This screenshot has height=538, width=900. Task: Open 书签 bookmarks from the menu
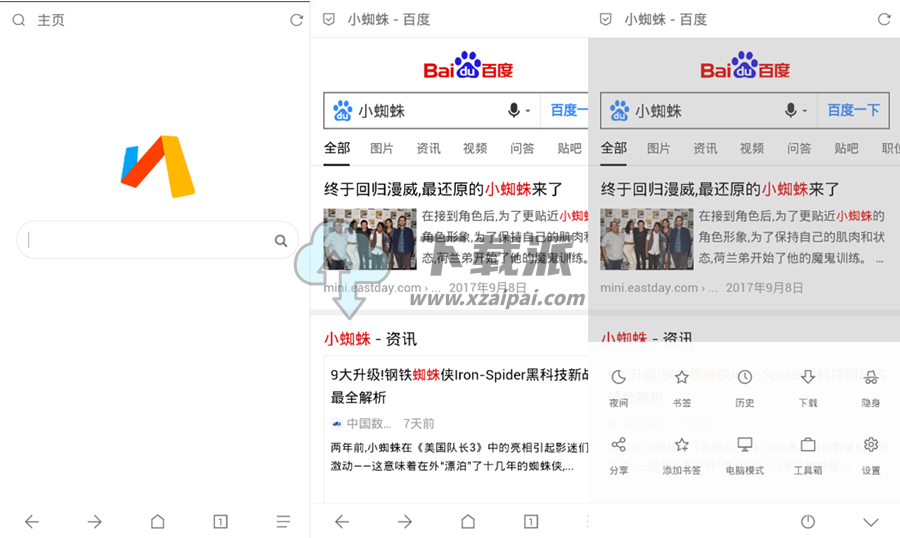(x=681, y=388)
